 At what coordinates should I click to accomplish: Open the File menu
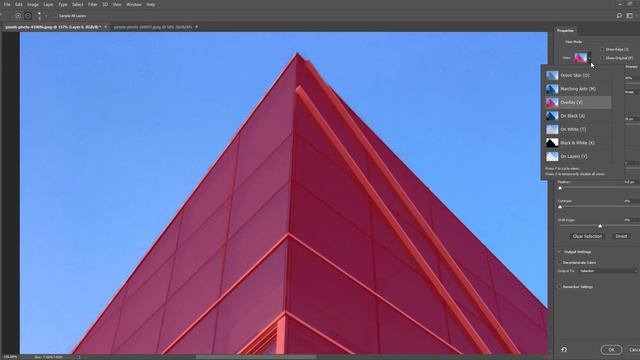pos(7,4)
